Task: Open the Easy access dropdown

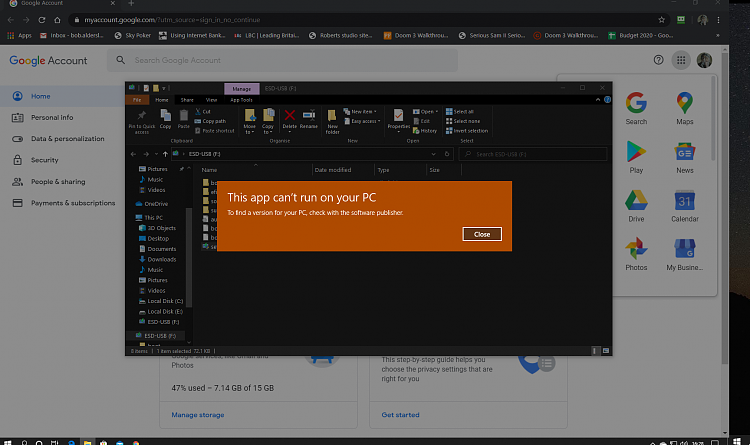Action: pos(363,121)
